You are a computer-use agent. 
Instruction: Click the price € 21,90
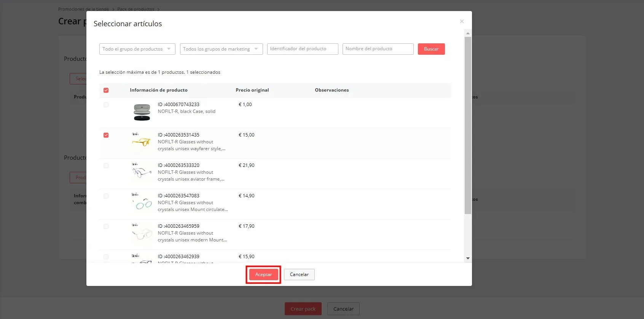[x=247, y=165]
